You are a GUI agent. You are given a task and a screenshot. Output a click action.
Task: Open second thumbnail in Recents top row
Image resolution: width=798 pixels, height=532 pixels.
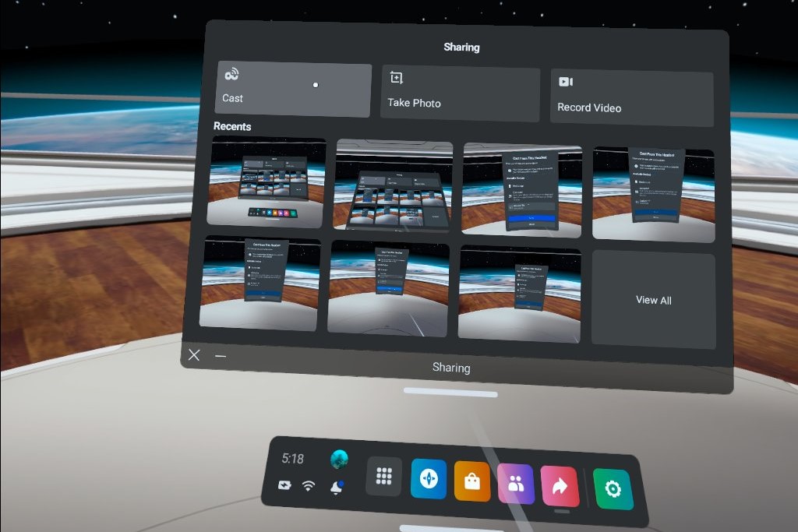click(x=394, y=186)
